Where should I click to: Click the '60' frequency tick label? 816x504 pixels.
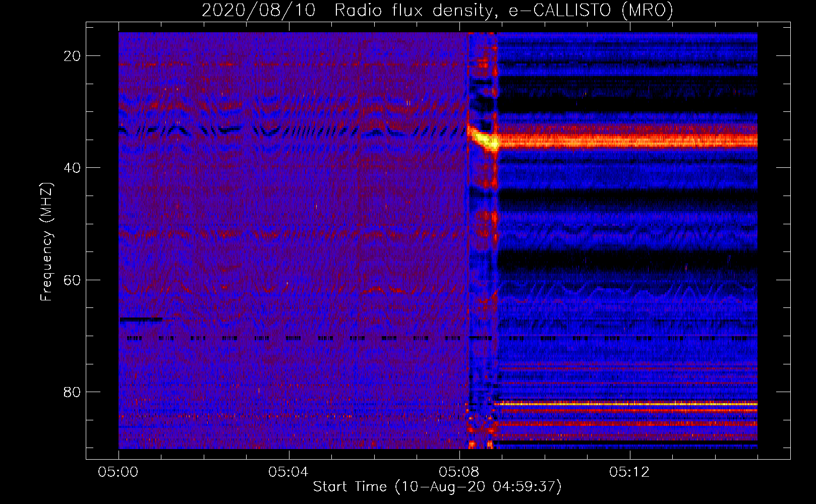coord(72,280)
